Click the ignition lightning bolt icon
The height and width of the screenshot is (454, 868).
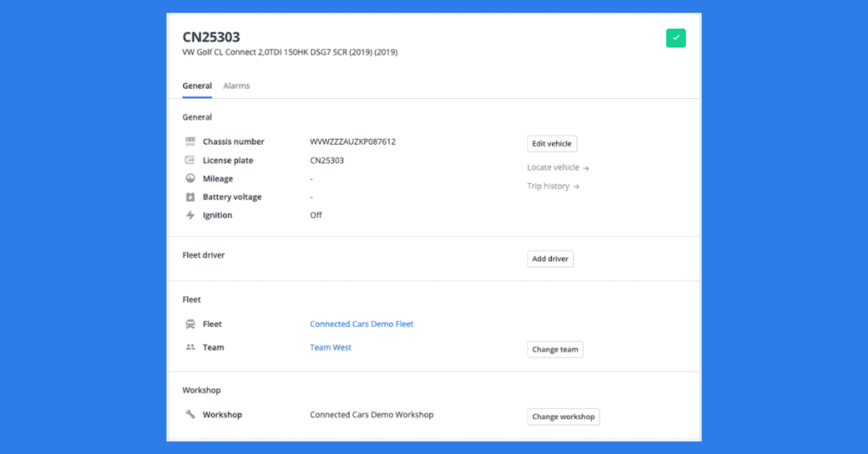pos(191,215)
